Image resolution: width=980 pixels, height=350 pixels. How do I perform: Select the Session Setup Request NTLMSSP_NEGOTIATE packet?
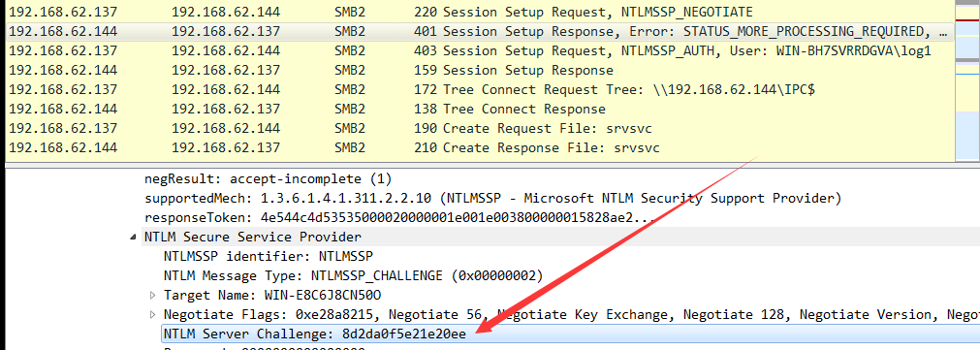(480, 12)
